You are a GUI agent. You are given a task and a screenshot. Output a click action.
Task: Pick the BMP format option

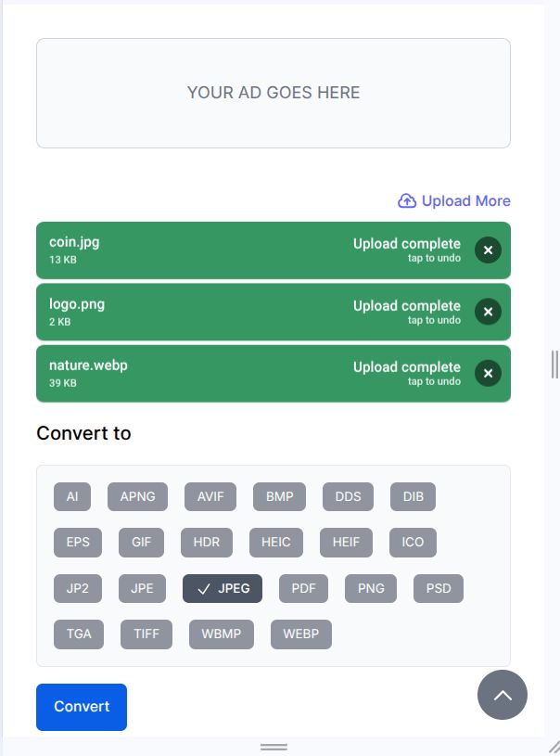click(279, 496)
